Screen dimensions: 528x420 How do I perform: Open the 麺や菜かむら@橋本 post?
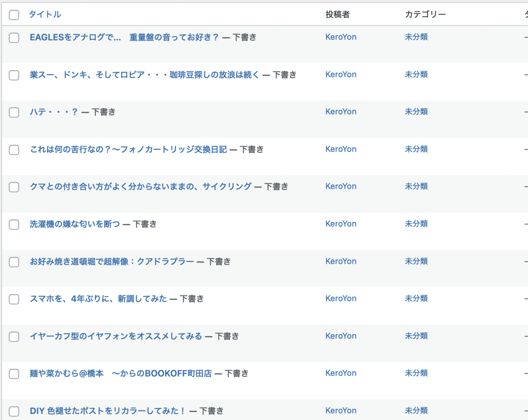[x=120, y=374]
